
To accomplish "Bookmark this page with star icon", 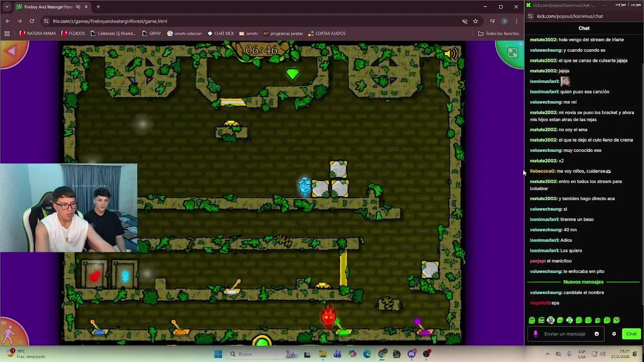I will (x=475, y=21).
